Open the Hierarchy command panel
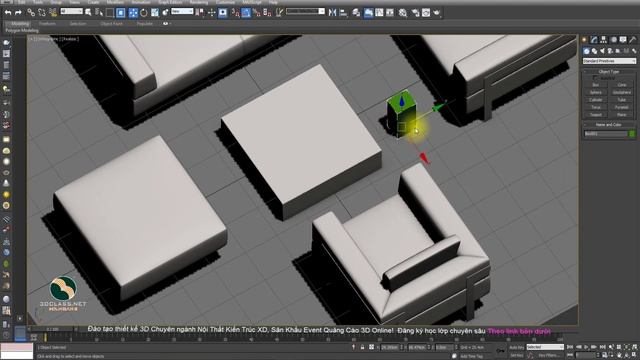 click(x=604, y=40)
